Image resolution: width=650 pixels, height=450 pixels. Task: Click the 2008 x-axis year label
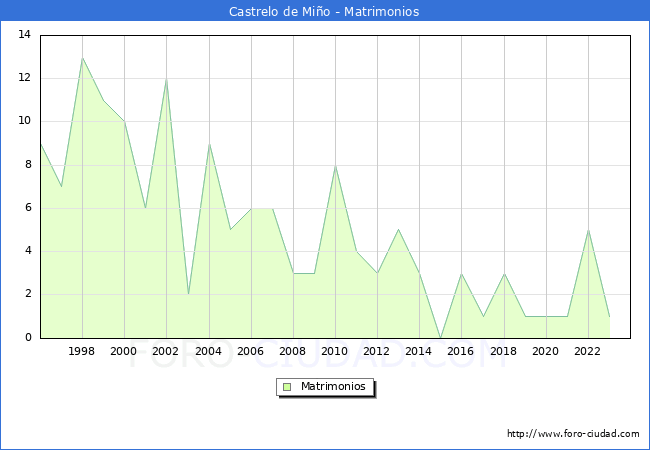click(x=292, y=351)
